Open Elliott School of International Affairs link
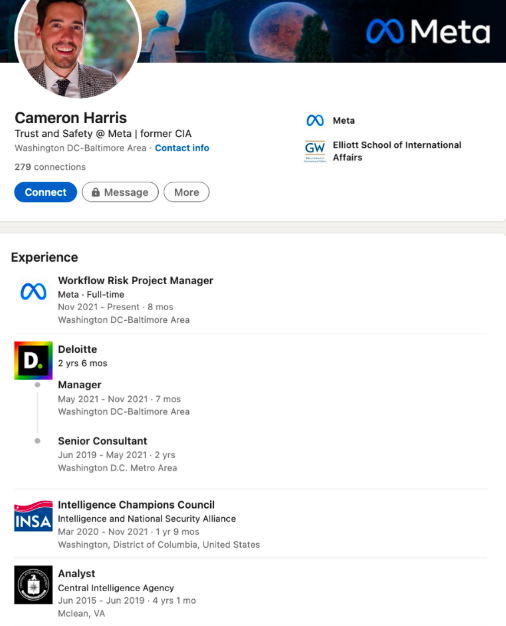The width and height of the screenshot is (506, 626). point(397,151)
